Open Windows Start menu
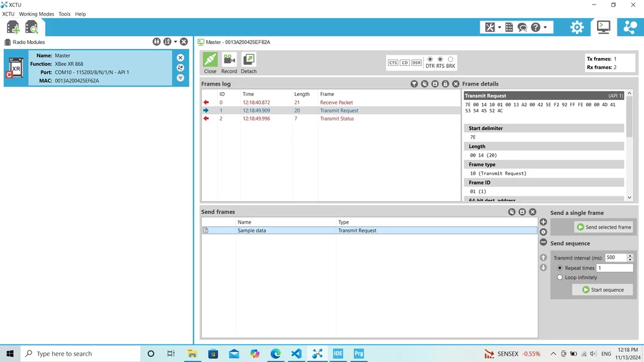The height and width of the screenshot is (362, 644). pos(10,354)
